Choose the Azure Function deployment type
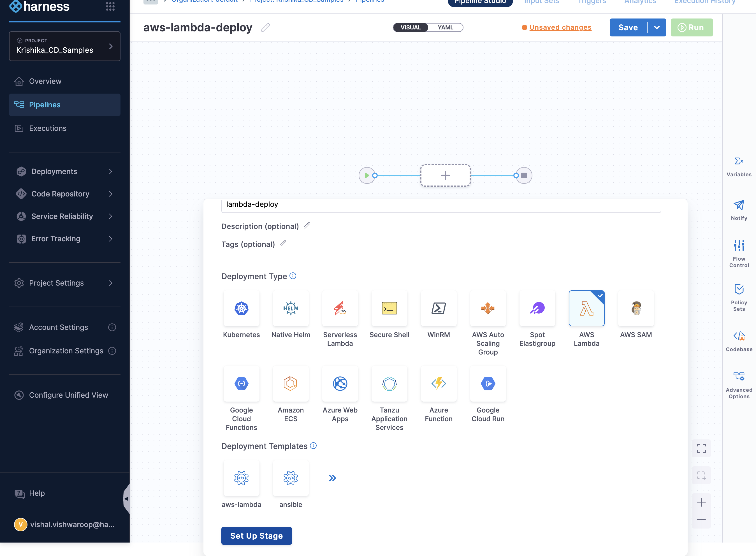This screenshot has width=756, height=556. (x=439, y=383)
